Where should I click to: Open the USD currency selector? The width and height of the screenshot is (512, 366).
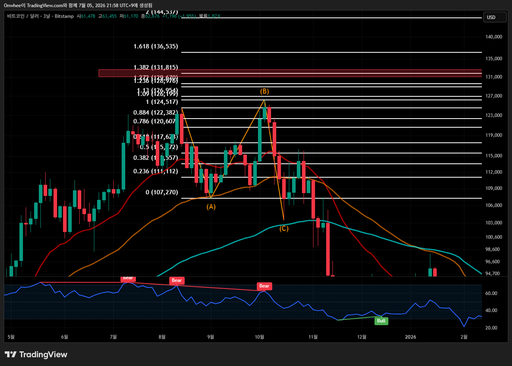[495, 17]
